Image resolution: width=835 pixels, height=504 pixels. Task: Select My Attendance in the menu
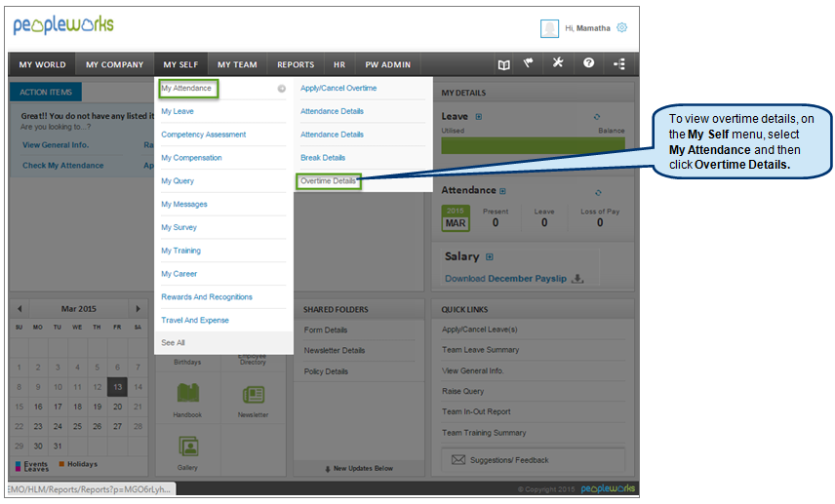click(x=188, y=89)
